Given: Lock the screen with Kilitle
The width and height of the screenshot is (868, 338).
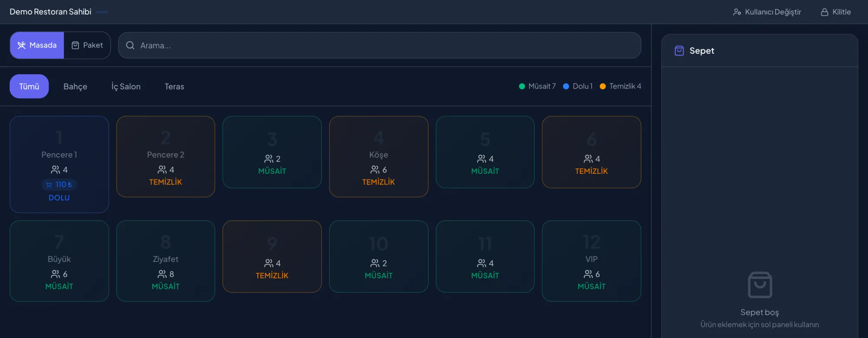Looking at the screenshot, I should click(x=835, y=12).
